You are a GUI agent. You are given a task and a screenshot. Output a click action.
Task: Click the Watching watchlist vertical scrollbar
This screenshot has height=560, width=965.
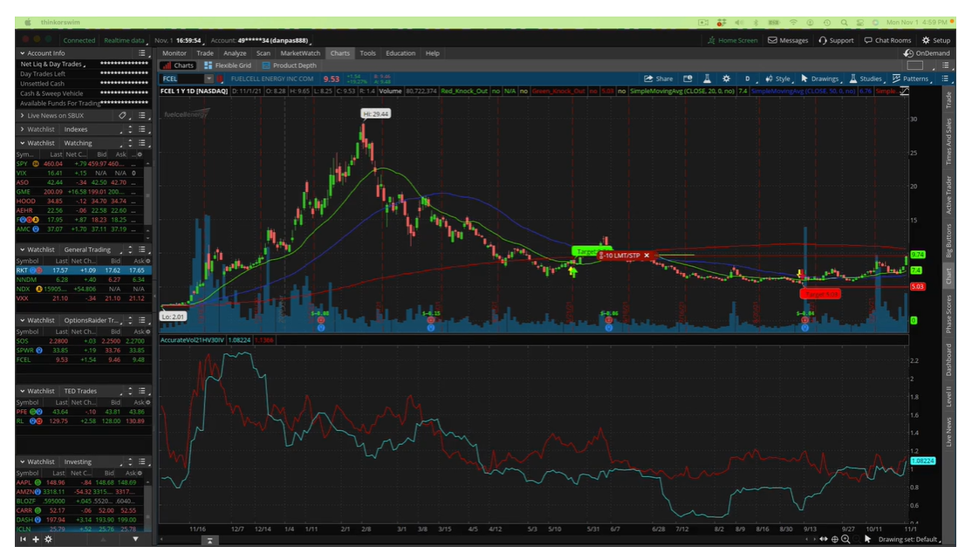click(x=147, y=197)
